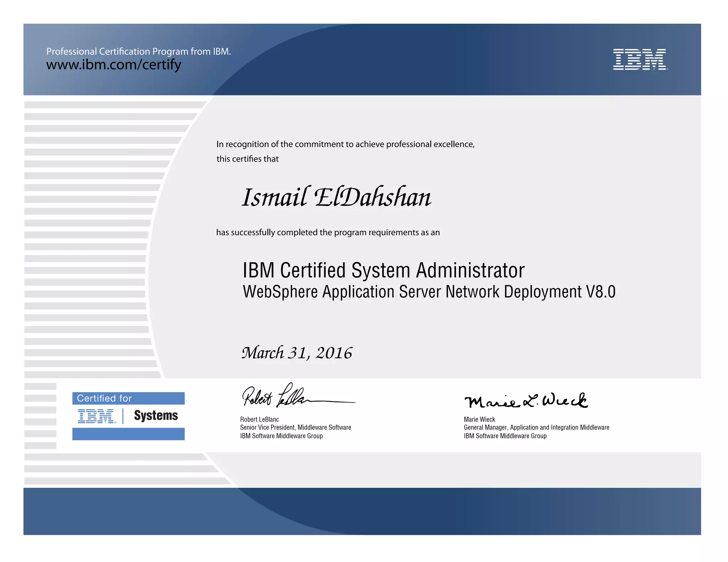Click the Professional Certification Program from IBM text
This screenshot has width=728, height=562.
(139, 52)
